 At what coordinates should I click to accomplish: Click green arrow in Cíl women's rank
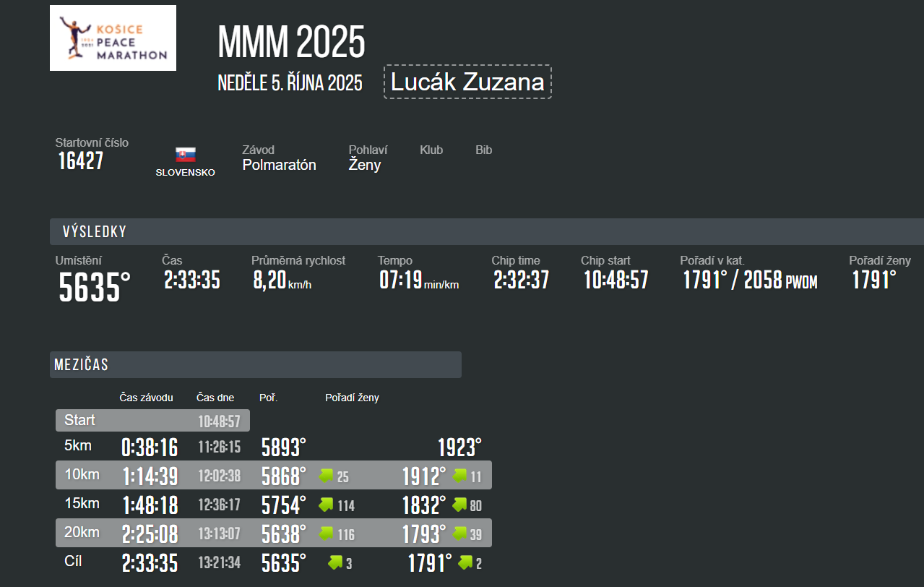pos(465,562)
